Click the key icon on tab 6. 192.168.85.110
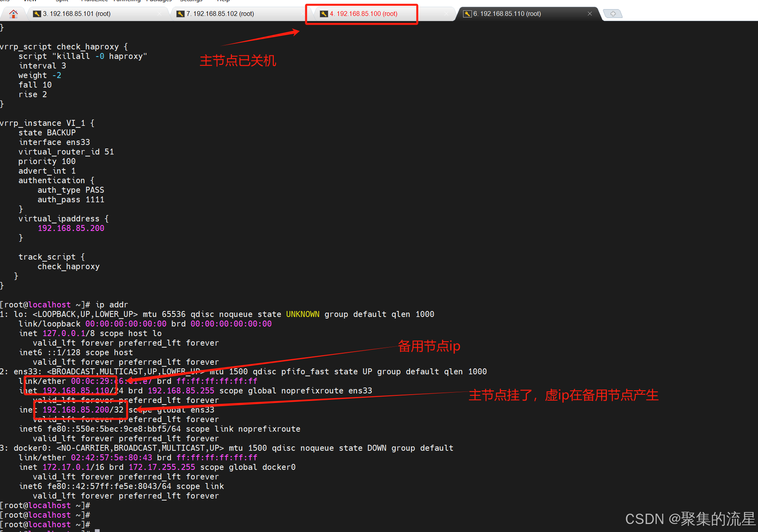Screen dimensions: 758x532 point(467,14)
